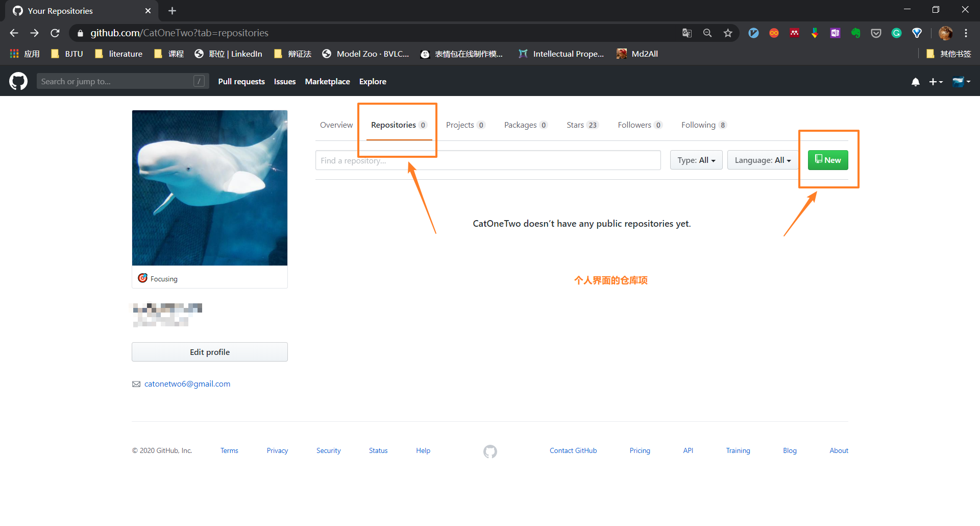Open the apps bookmark shortcut
The width and height of the screenshot is (980, 526).
24,54
